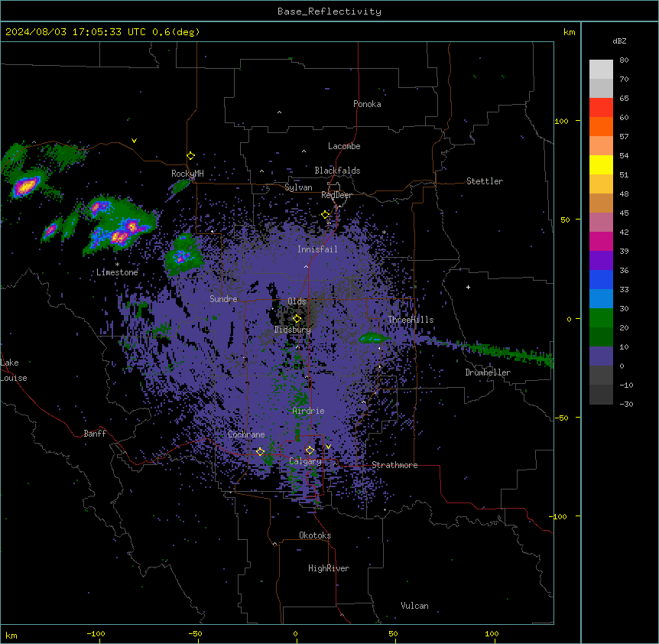Click the Calgary city label

pyautogui.click(x=305, y=461)
